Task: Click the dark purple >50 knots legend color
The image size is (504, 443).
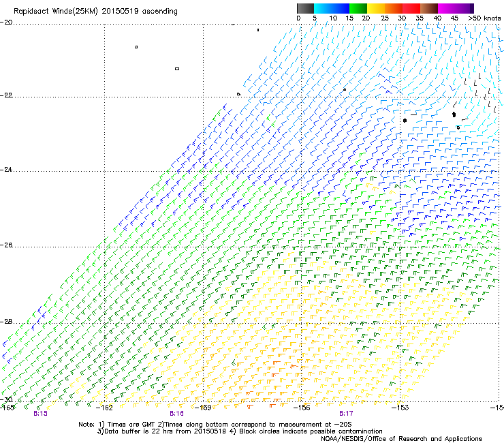Action: pyautogui.click(x=472, y=8)
